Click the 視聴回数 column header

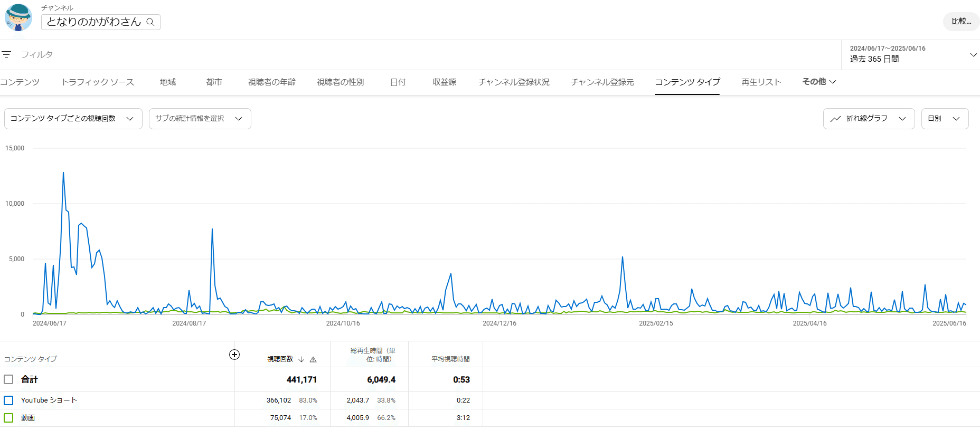[x=280, y=359]
